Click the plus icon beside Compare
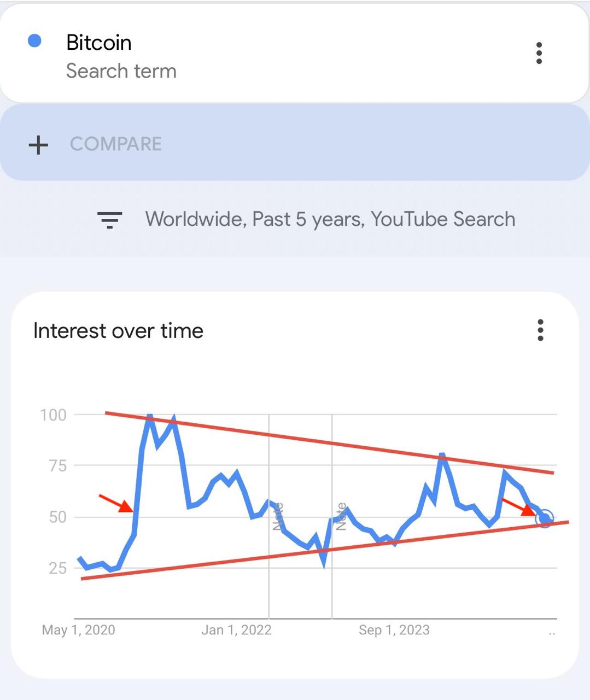 (38, 144)
